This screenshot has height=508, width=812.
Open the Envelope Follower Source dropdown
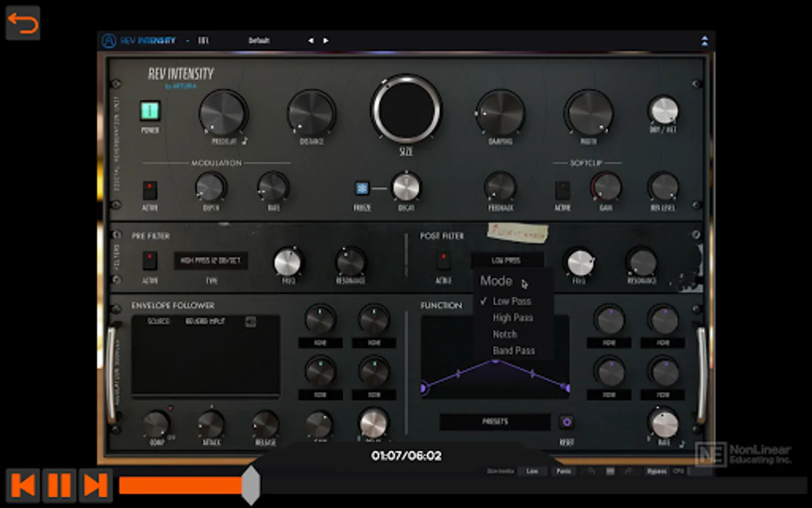(x=205, y=321)
